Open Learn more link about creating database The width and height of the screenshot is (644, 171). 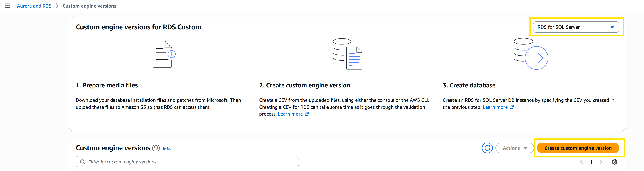pos(498,107)
